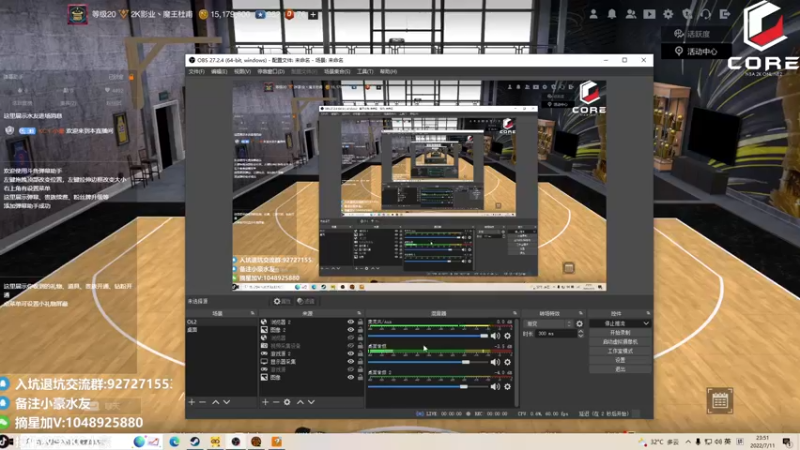Click the game's notification bell icon

coord(612,14)
